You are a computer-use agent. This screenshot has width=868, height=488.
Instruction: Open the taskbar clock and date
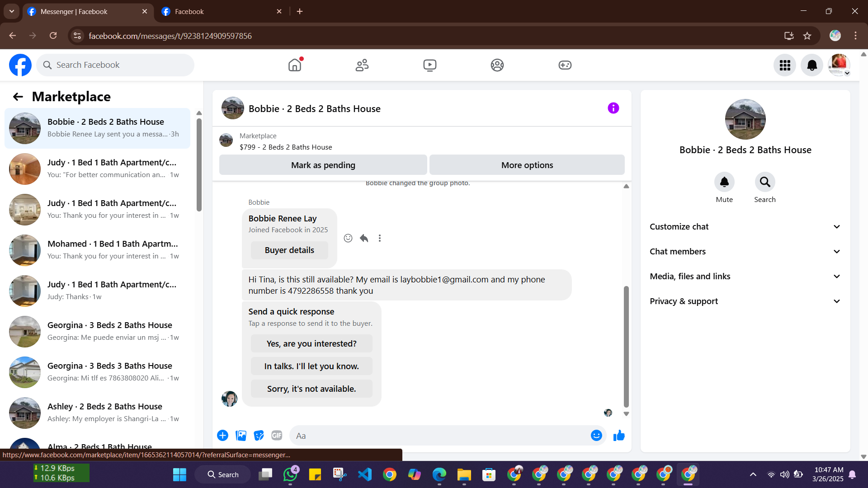828,474
